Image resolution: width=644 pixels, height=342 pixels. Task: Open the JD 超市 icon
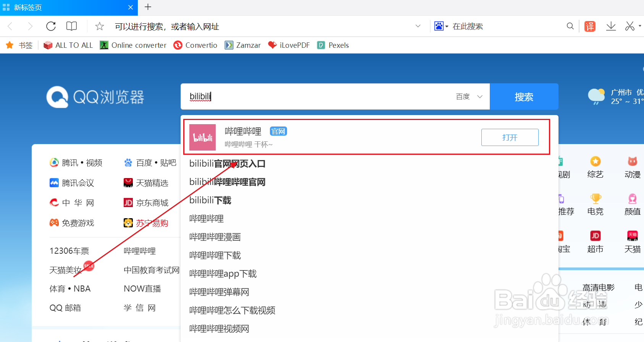coord(595,236)
